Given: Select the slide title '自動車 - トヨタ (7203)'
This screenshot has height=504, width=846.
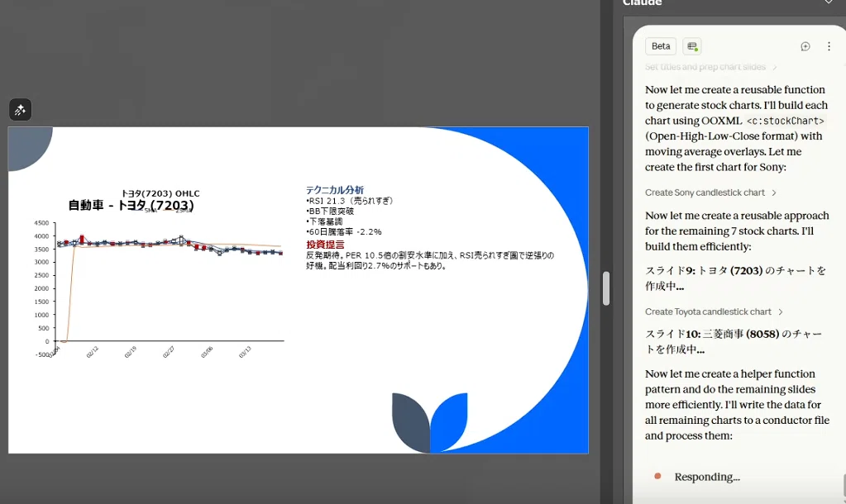Looking at the screenshot, I should (x=131, y=206).
